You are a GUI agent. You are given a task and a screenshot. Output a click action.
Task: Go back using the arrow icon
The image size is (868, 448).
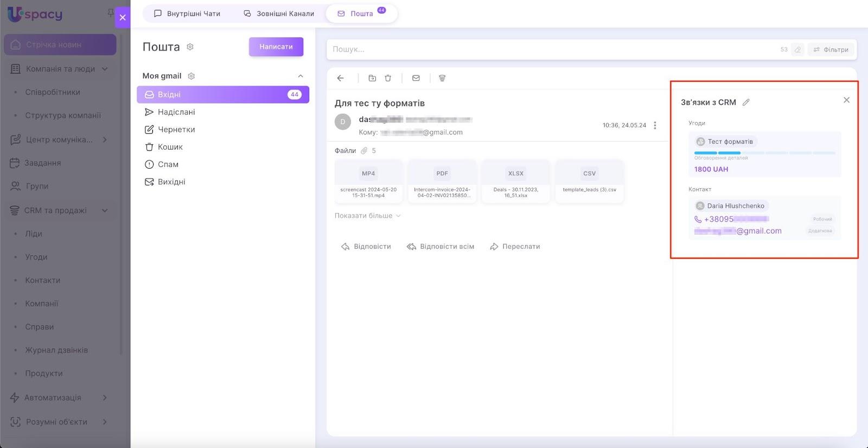[x=341, y=78]
